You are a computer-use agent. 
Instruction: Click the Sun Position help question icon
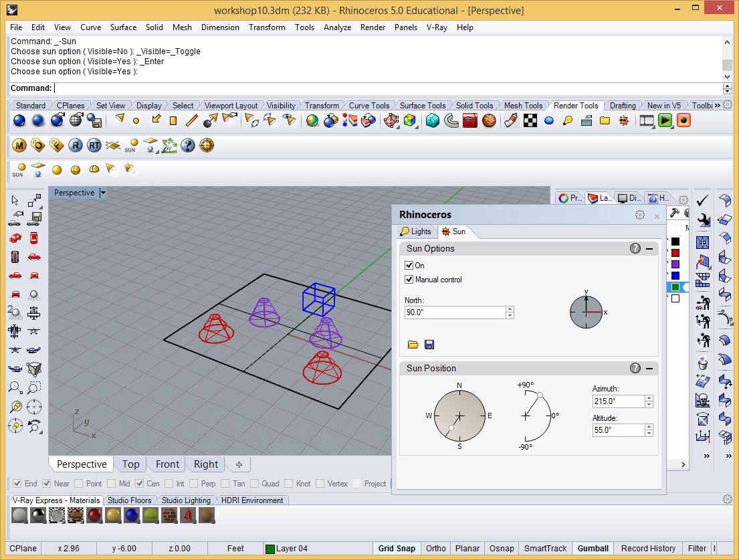(x=635, y=368)
